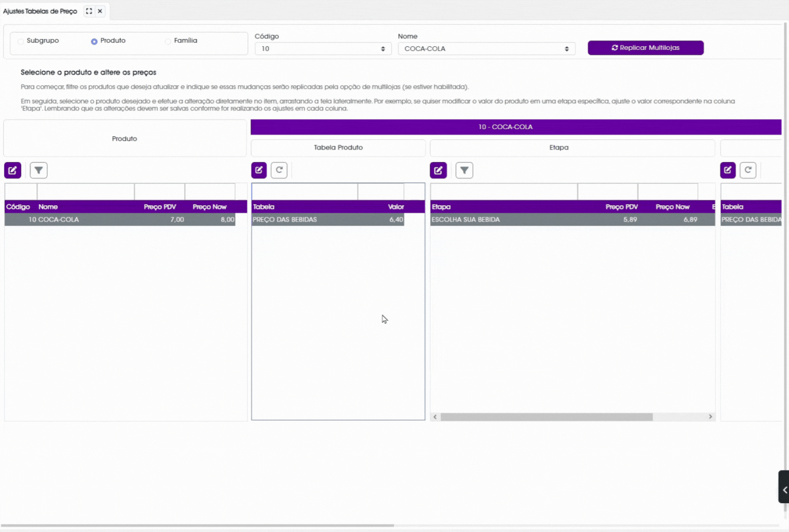Sort by Nome column in Produto grid
Viewport: 789px width, 532px height.
85,207
